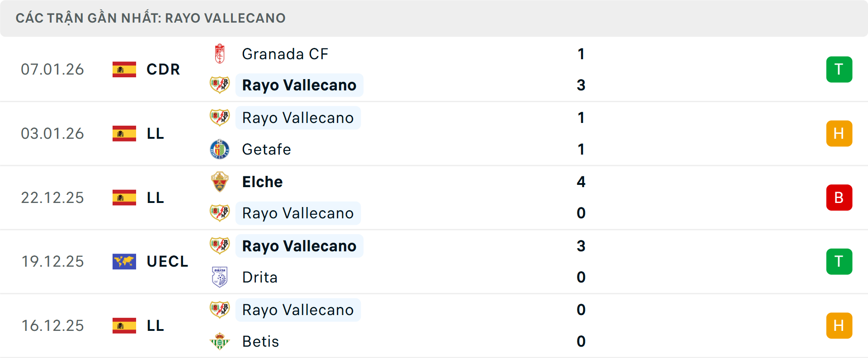Click the UECL competition globe icon

point(124,261)
